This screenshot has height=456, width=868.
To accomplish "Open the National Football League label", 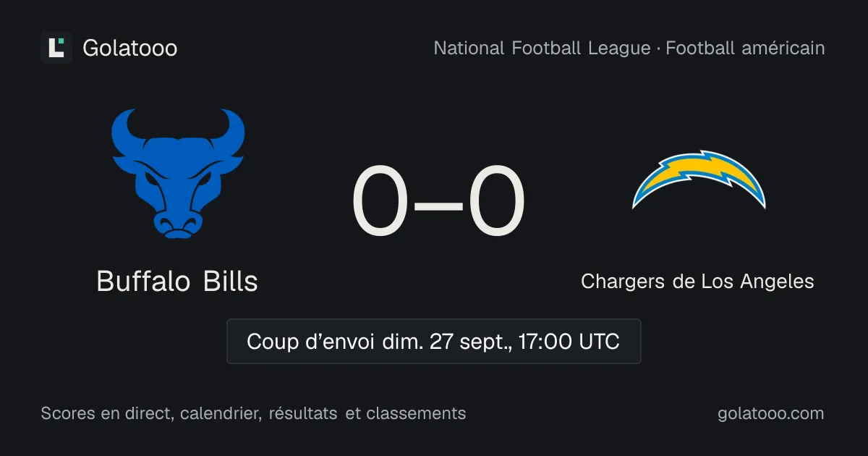I will click(542, 48).
